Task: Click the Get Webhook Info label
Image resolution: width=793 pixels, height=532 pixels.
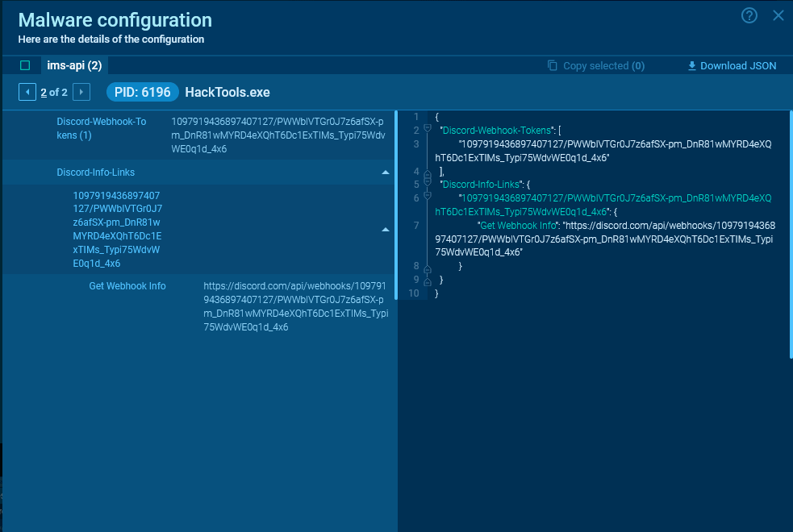Action: click(127, 286)
